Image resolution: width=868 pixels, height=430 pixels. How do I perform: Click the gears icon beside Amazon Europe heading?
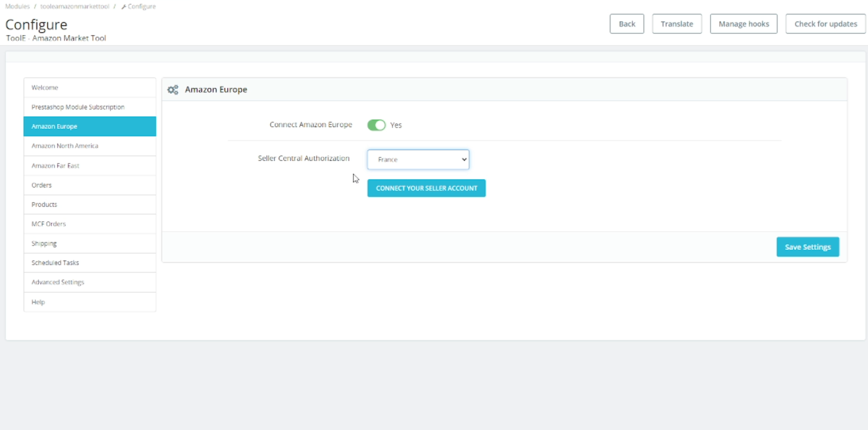coord(173,90)
